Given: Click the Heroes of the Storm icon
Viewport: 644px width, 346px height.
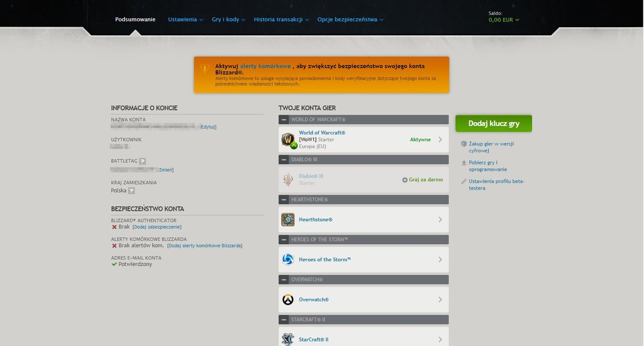Looking at the screenshot, I should 288,259.
